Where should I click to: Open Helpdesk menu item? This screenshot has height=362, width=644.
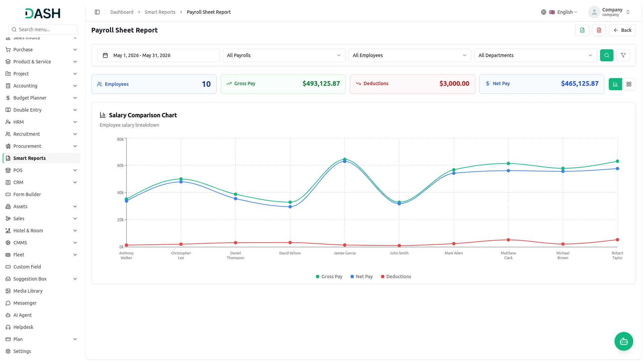click(x=42, y=327)
